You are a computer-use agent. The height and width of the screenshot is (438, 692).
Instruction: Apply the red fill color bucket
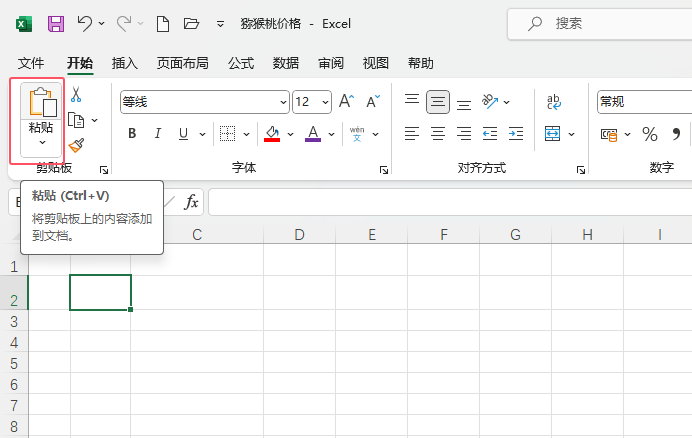coord(272,133)
